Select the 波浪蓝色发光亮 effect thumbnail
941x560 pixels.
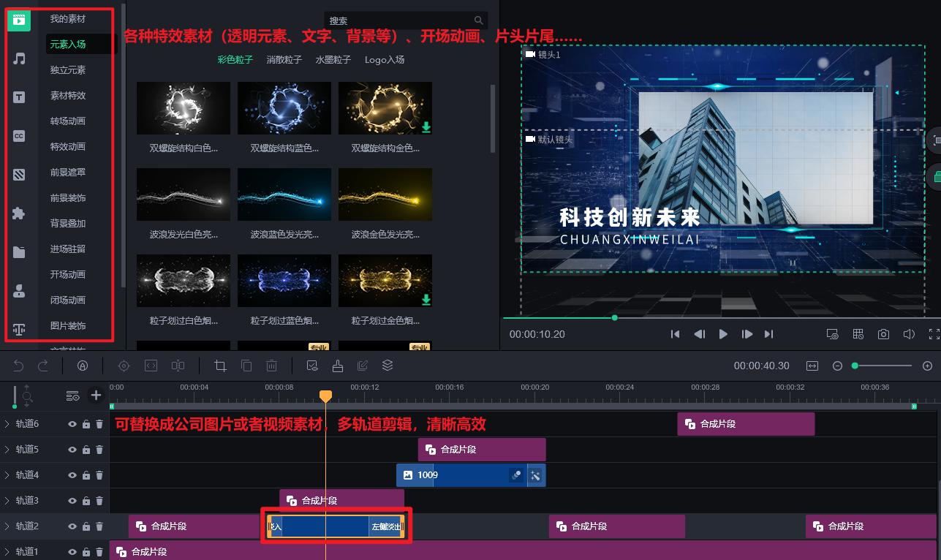[x=284, y=194]
